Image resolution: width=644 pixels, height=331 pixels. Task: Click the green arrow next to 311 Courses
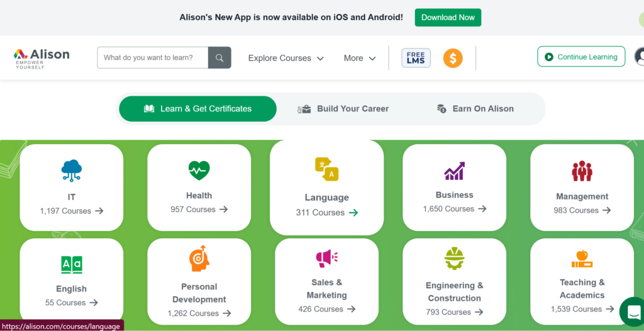click(353, 213)
